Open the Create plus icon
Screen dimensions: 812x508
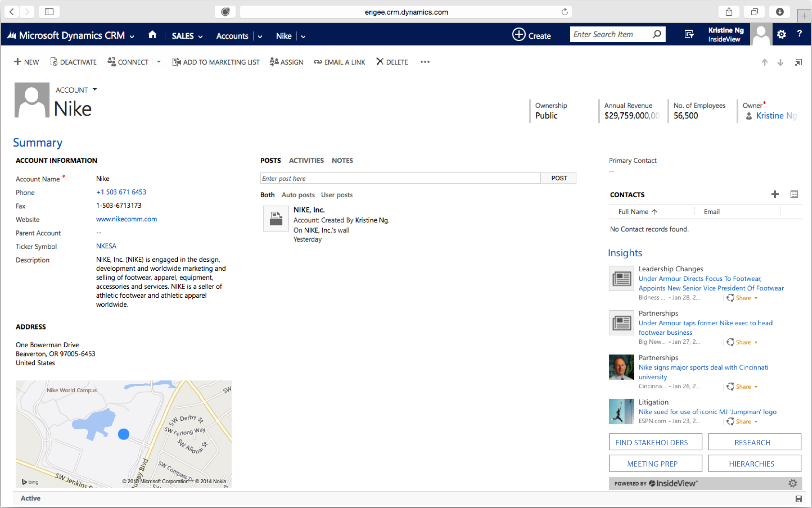click(519, 35)
